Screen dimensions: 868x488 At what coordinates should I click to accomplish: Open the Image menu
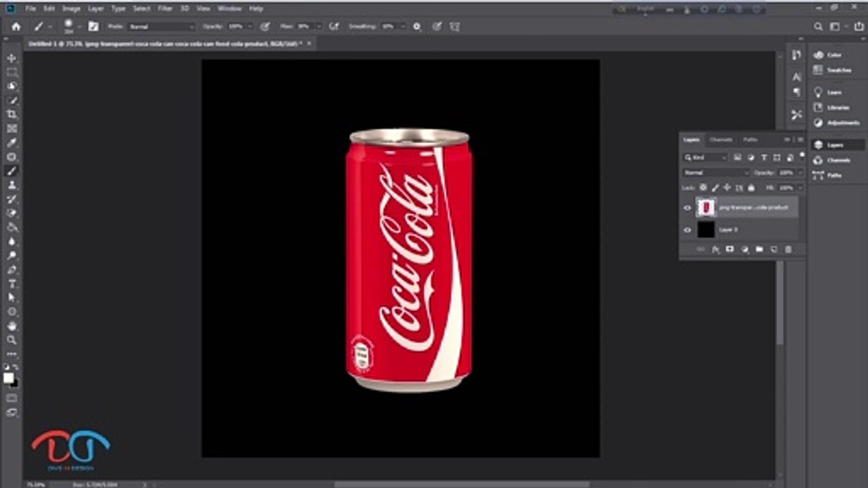coord(71,9)
